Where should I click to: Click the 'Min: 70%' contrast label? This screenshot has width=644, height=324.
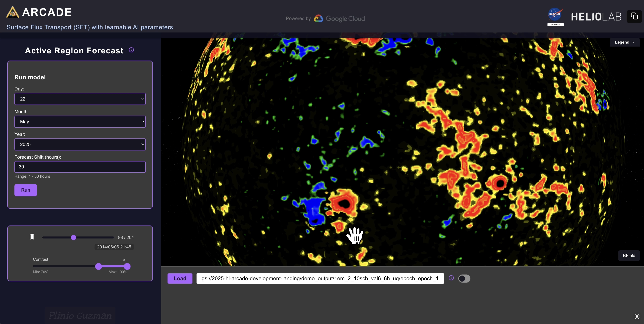41,272
